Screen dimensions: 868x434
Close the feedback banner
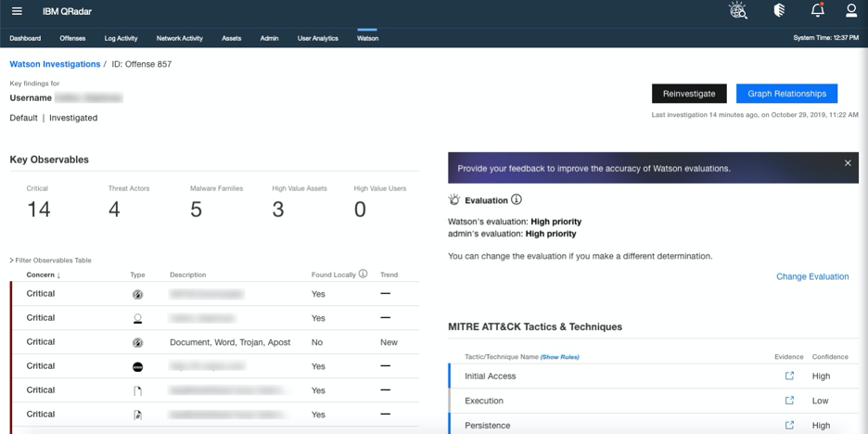pos(848,163)
